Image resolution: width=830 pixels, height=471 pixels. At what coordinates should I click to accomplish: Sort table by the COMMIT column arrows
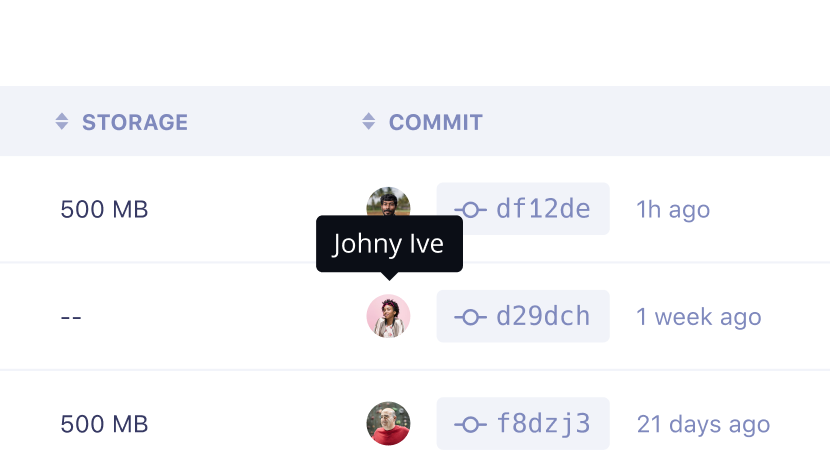(x=369, y=121)
